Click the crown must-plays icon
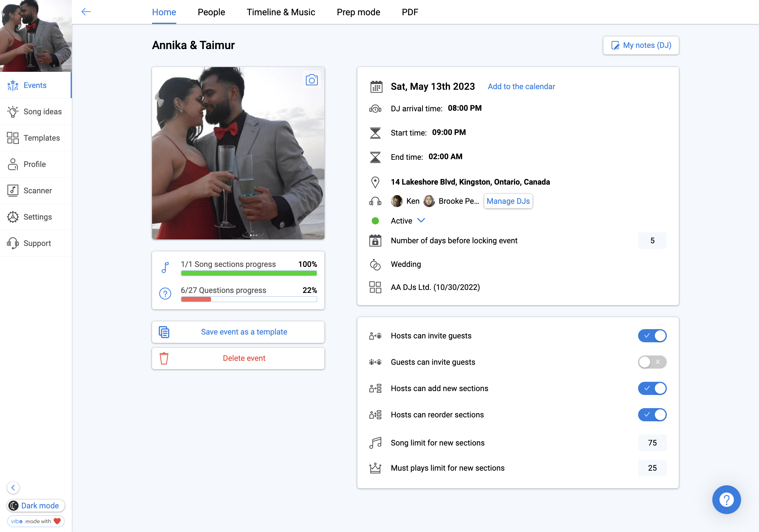759x532 pixels. point(375,468)
